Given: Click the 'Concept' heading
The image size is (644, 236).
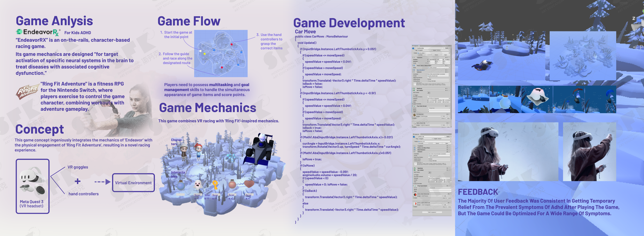Looking at the screenshot, I should (40, 129).
